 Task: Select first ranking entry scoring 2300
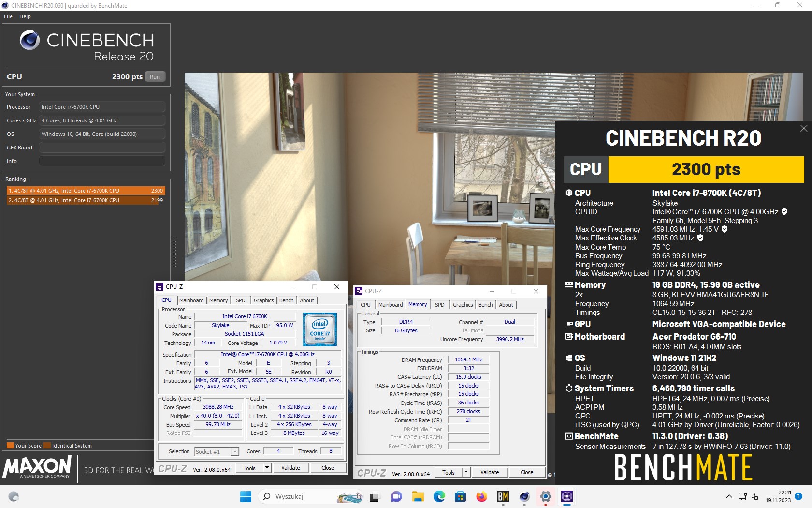coord(86,191)
